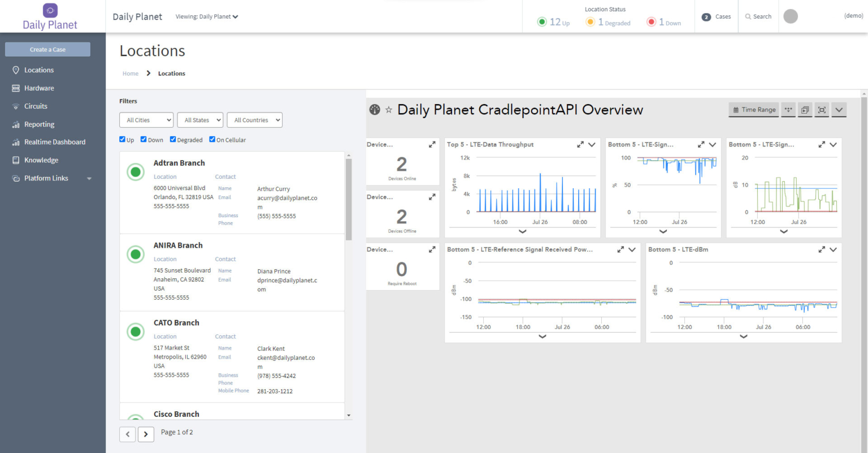The width and height of the screenshot is (868, 453).
Task: Open the LTE-Data Throughput chart options chevron
Action: click(x=592, y=145)
